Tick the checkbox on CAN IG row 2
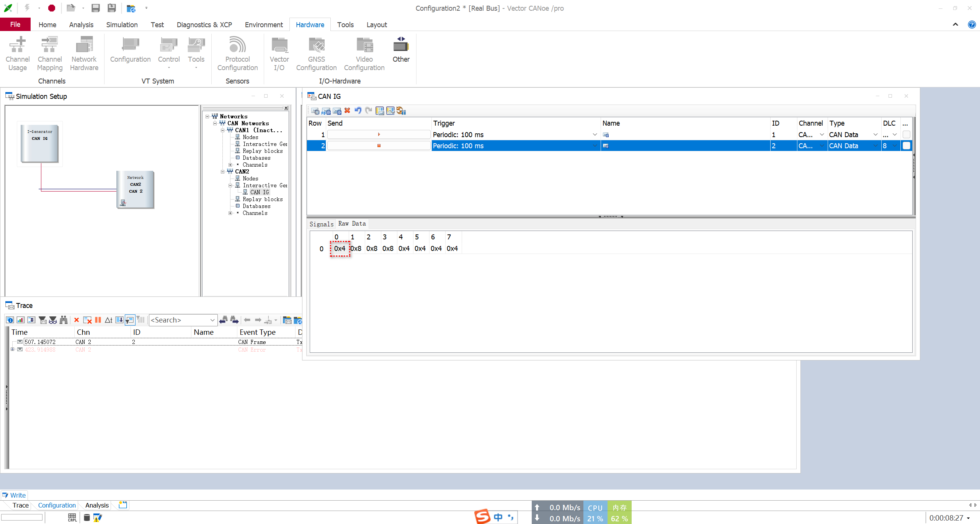980x524 pixels. click(x=906, y=146)
